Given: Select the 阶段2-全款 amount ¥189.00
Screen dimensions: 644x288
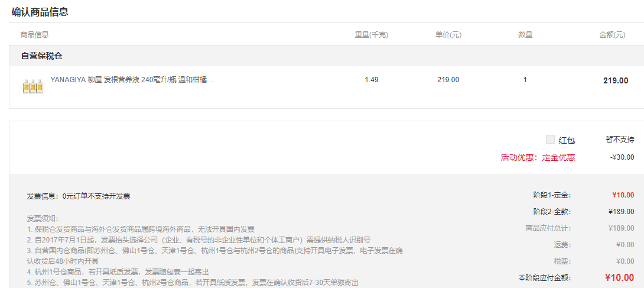Looking at the screenshot, I should pyautogui.click(x=622, y=212).
